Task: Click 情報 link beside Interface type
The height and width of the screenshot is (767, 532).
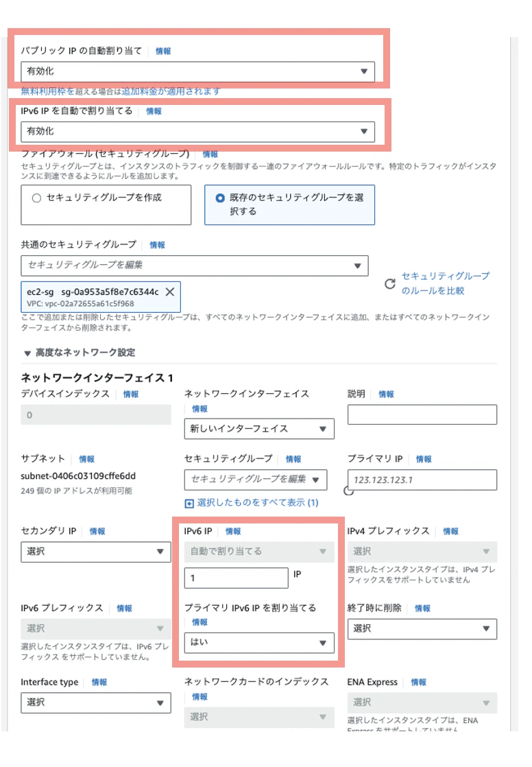Action: pyautogui.click(x=99, y=683)
